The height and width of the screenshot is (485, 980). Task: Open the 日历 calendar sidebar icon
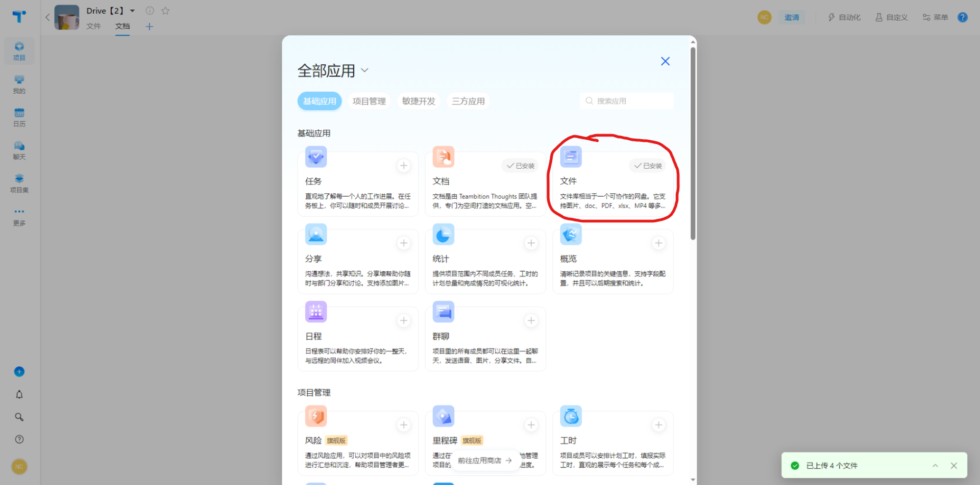pyautogui.click(x=19, y=117)
